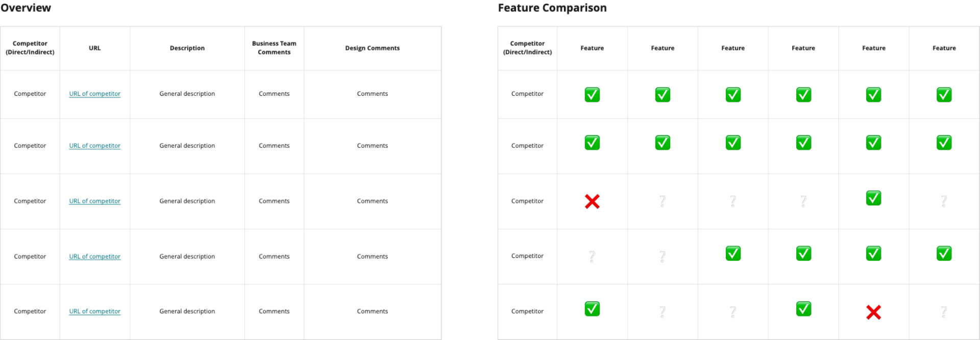Image resolution: width=980 pixels, height=340 pixels.
Task: Toggle the last checkmark in the fourth competitor row
Action: point(944,253)
